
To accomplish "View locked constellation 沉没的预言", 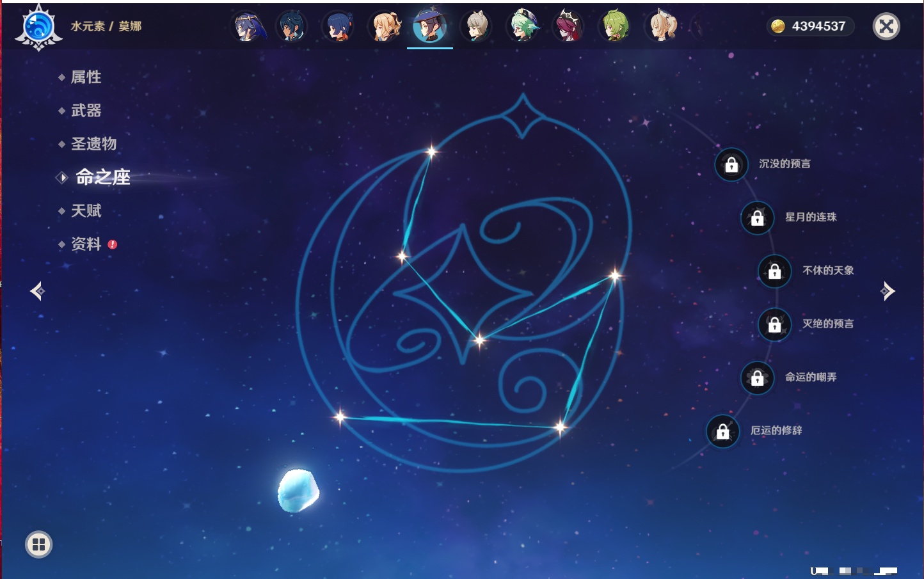I will point(731,164).
